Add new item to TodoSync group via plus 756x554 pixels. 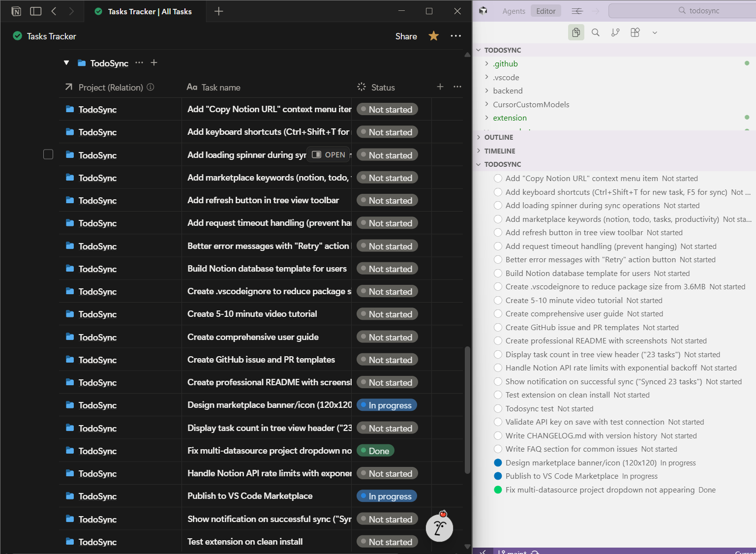coord(154,62)
